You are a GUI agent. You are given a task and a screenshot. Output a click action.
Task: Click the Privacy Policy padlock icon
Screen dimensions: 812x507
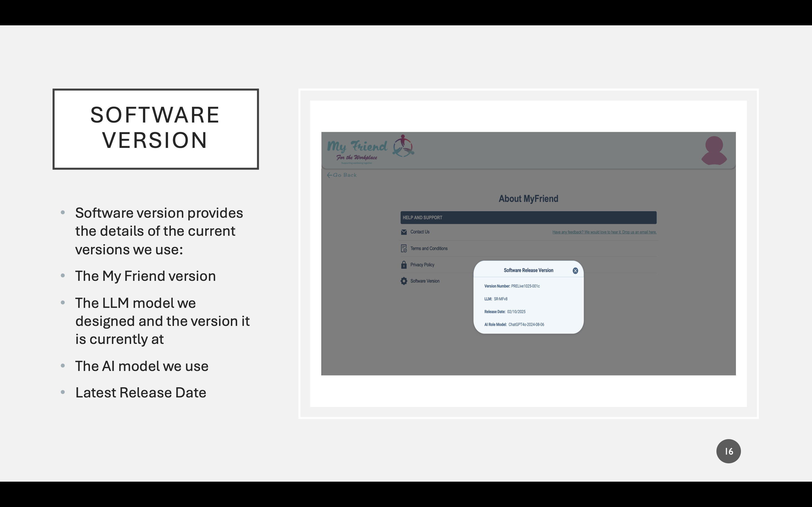click(x=404, y=265)
